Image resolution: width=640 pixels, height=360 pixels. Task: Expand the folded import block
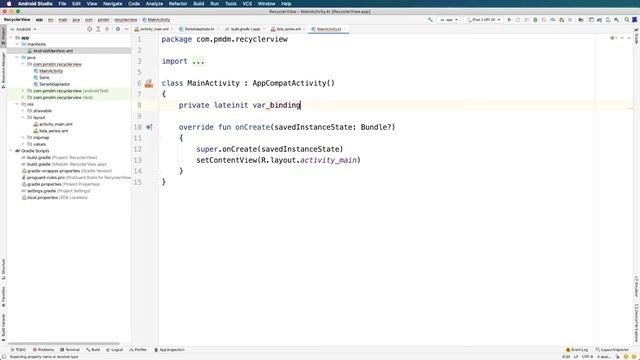pos(198,61)
